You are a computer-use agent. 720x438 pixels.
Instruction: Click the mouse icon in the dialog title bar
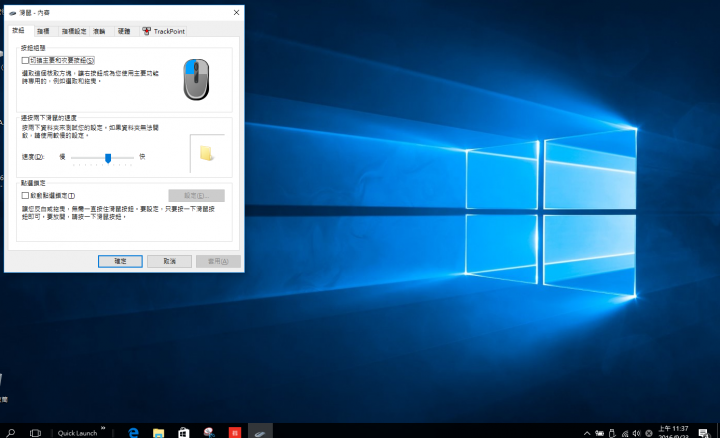pyautogui.click(x=12, y=13)
